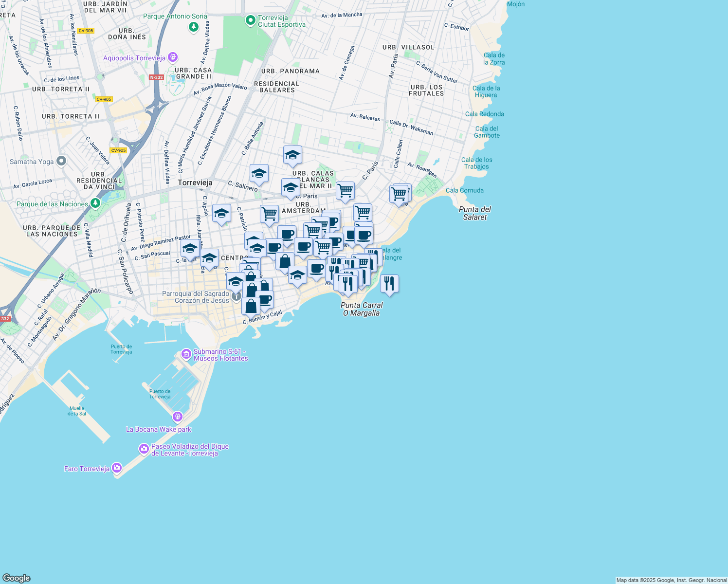The height and width of the screenshot is (584, 728).
Task: Open the Torrevieja Ciutat Esportiva green marker
Action: [250, 20]
